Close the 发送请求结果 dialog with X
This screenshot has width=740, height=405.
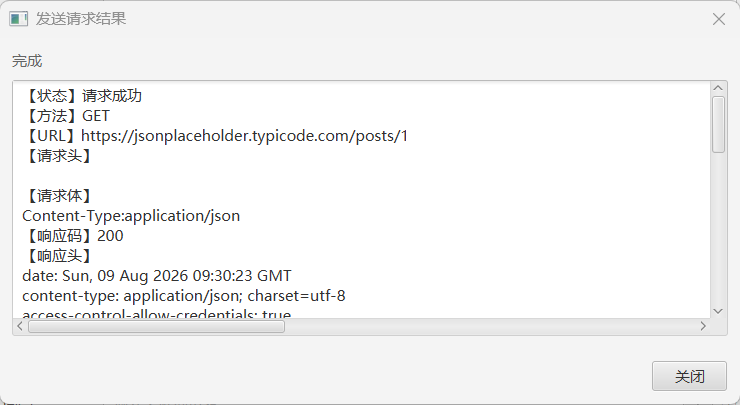[719, 19]
